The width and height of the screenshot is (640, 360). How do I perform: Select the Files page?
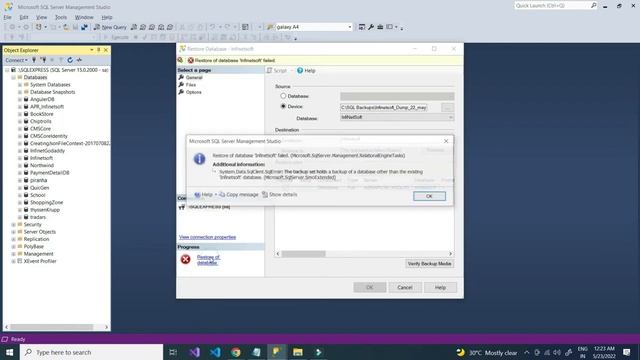(191, 85)
